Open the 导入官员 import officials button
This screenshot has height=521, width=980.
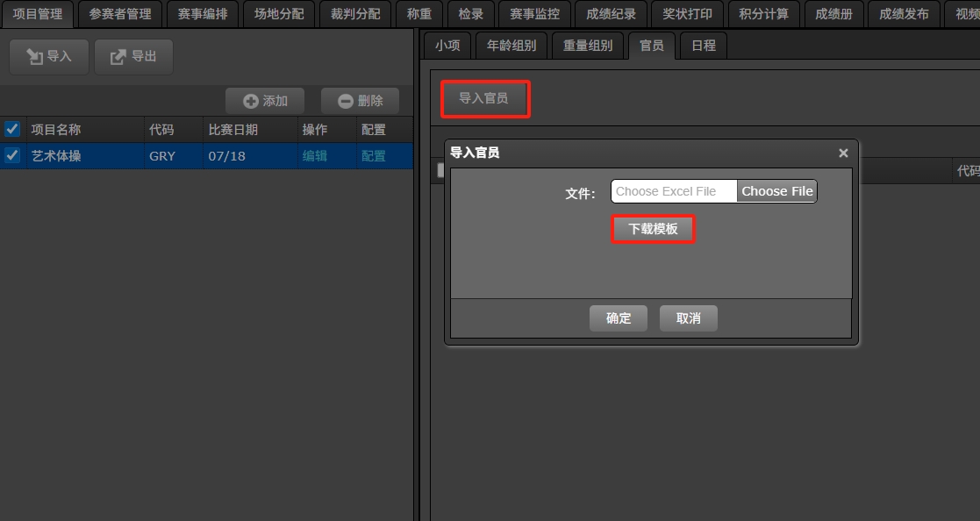(484, 98)
